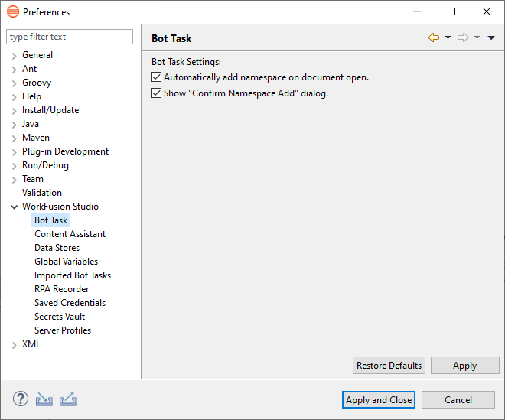505x420 pixels.
Task: Open the page View Menu triangle
Action: pyautogui.click(x=491, y=38)
